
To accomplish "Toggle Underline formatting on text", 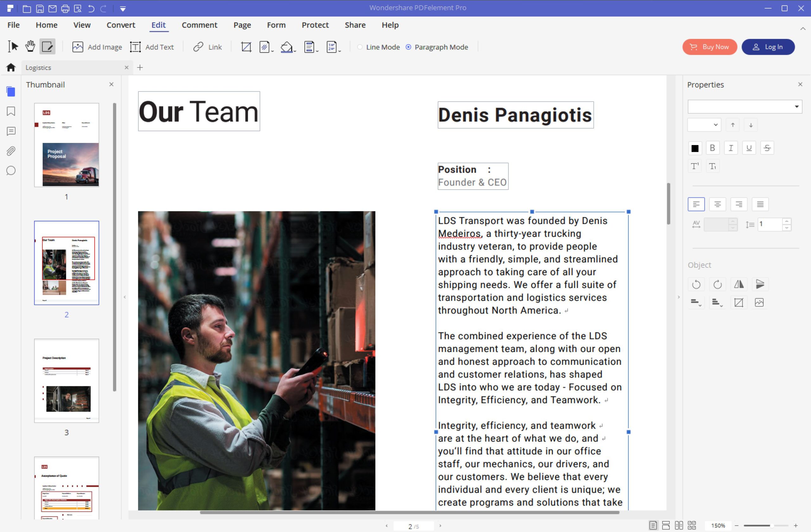I will (x=749, y=148).
